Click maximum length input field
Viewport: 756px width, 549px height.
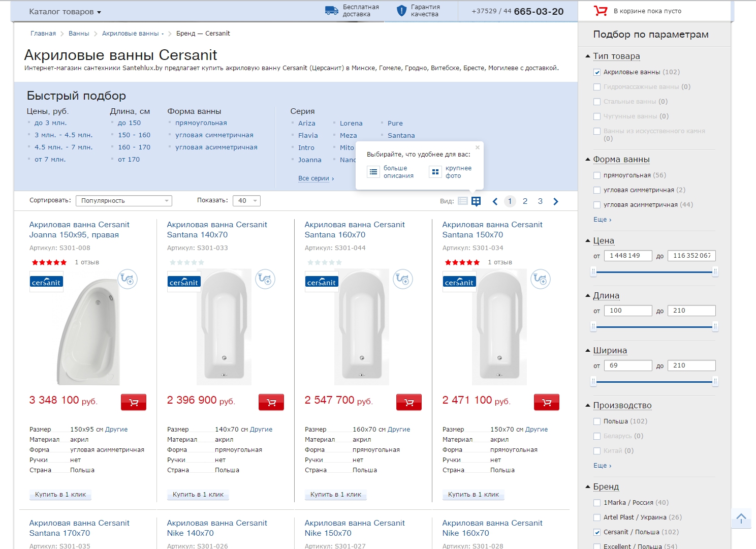point(692,311)
